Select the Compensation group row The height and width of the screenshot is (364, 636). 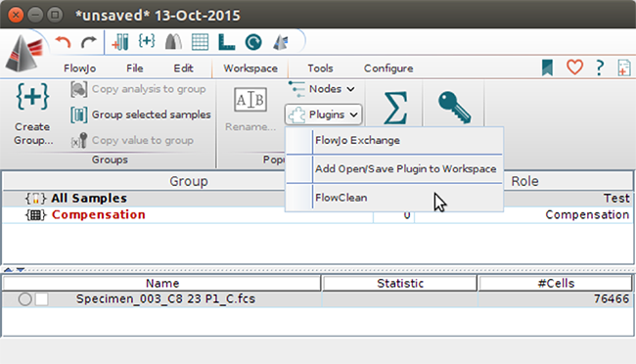[318, 214]
